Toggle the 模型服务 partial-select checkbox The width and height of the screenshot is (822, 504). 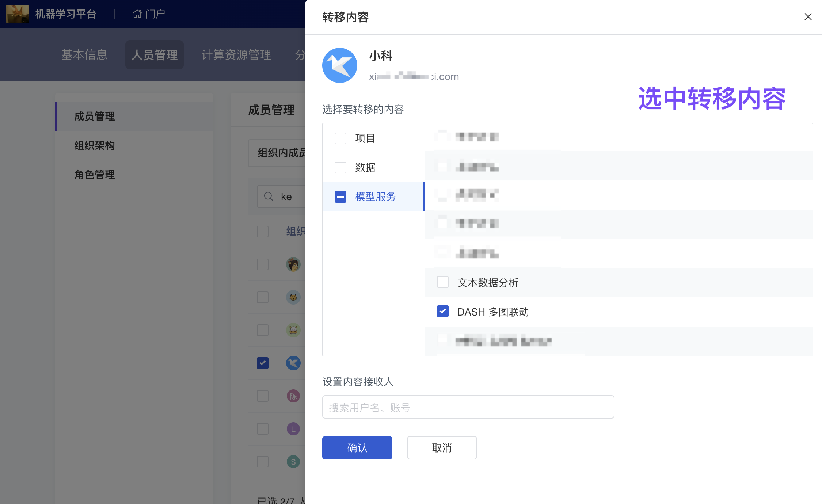340,197
